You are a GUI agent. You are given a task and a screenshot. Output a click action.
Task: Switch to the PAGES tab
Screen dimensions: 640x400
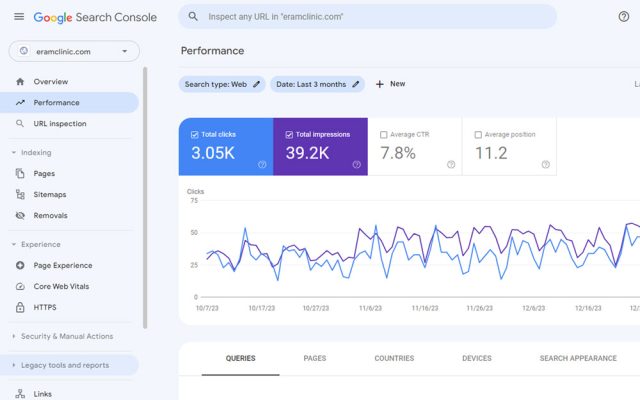pyautogui.click(x=315, y=358)
